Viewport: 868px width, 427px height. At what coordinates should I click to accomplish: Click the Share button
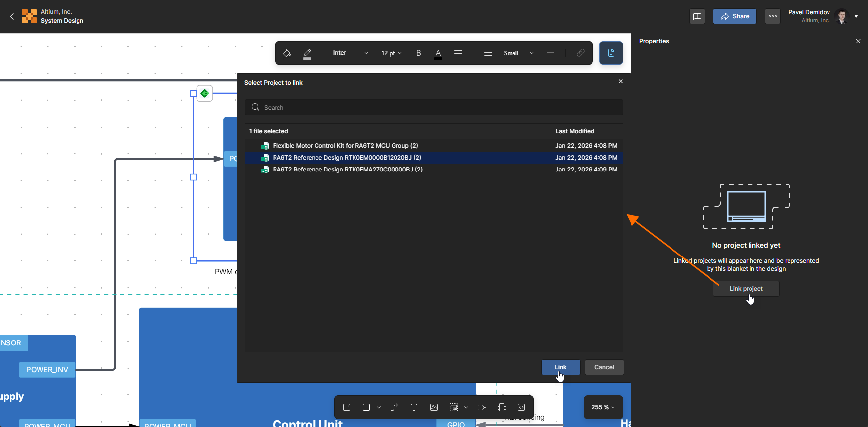tap(735, 16)
